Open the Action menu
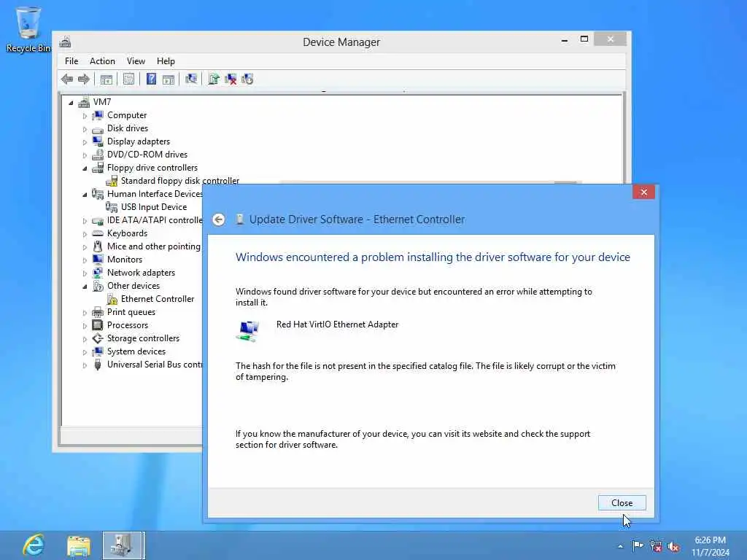Viewport: 747px width, 560px height. tap(102, 61)
